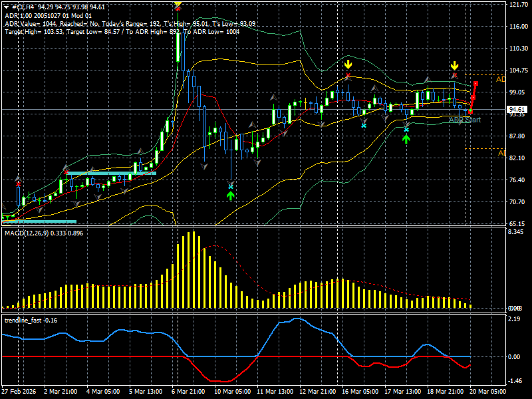This screenshot has height=399, width=532.
Task: Select the yellow down arrow near 18 Mar
Action: point(455,66)
